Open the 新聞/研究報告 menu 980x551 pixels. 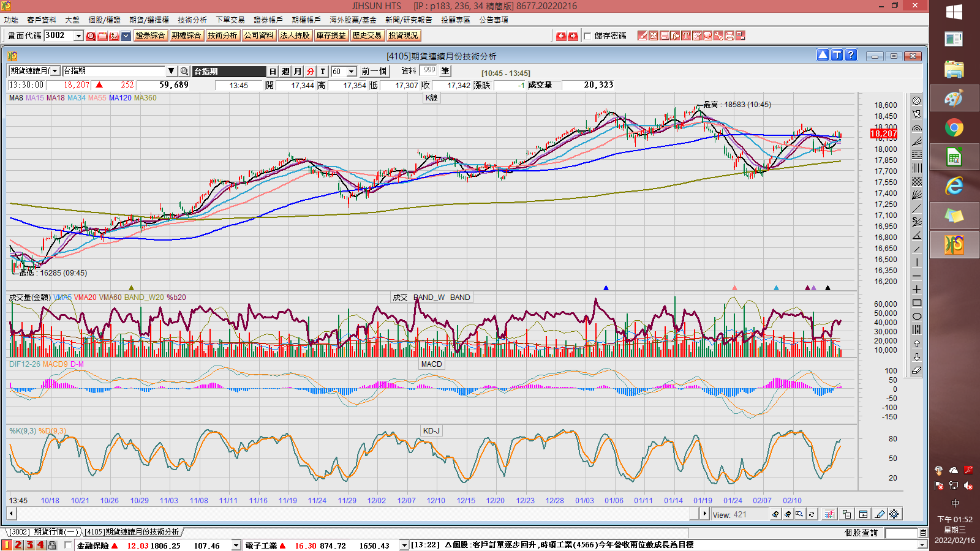(409, 20)
